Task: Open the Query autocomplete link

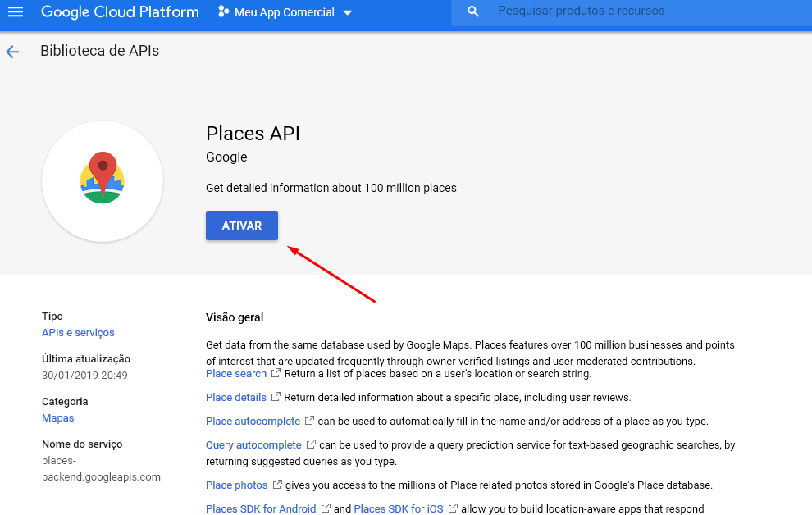Action: (x=253, y=445)
